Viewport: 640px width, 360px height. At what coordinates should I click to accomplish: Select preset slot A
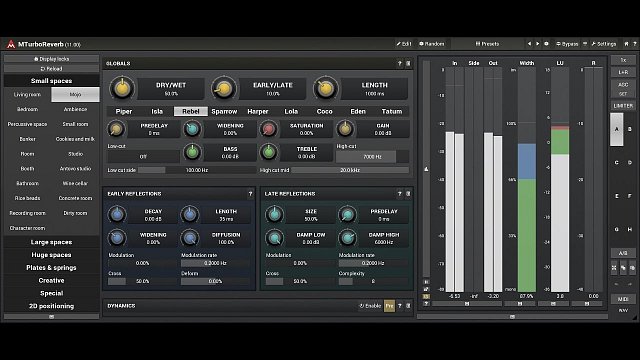(x=617, y=129)
